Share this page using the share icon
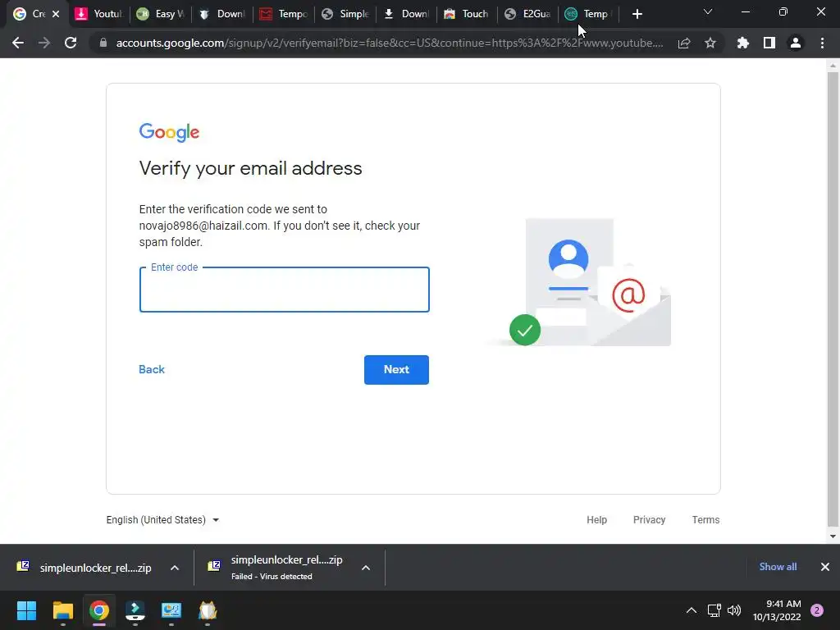Viewport: 840px width, 630px height. 684,43
